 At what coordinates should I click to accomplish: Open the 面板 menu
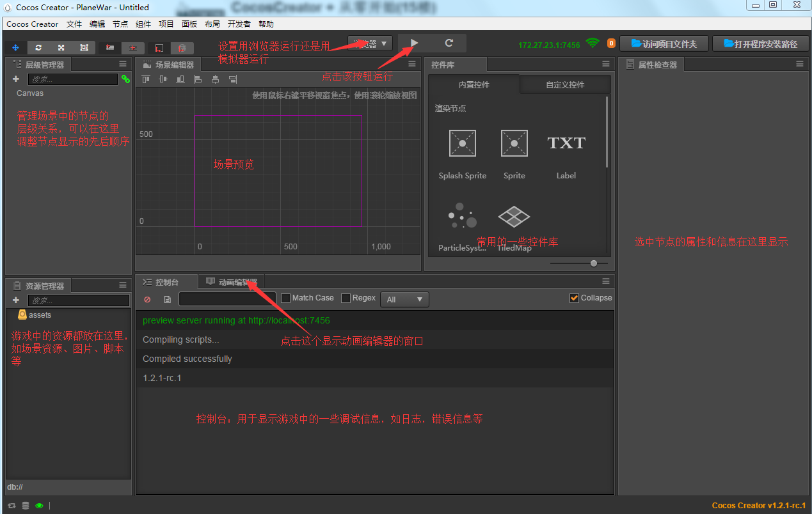[189, 24]
